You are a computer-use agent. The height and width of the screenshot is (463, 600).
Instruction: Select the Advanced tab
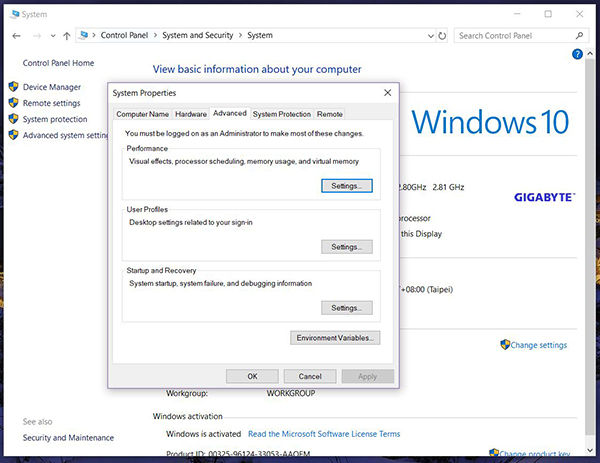tap(230, 113)
